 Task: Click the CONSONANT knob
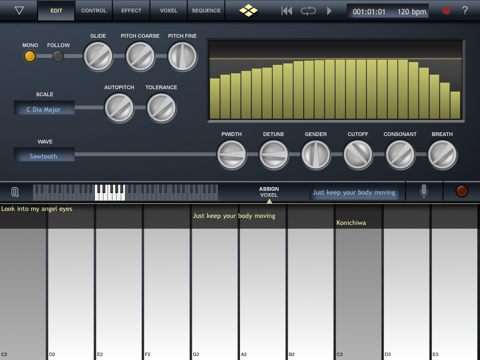[400, 155]
